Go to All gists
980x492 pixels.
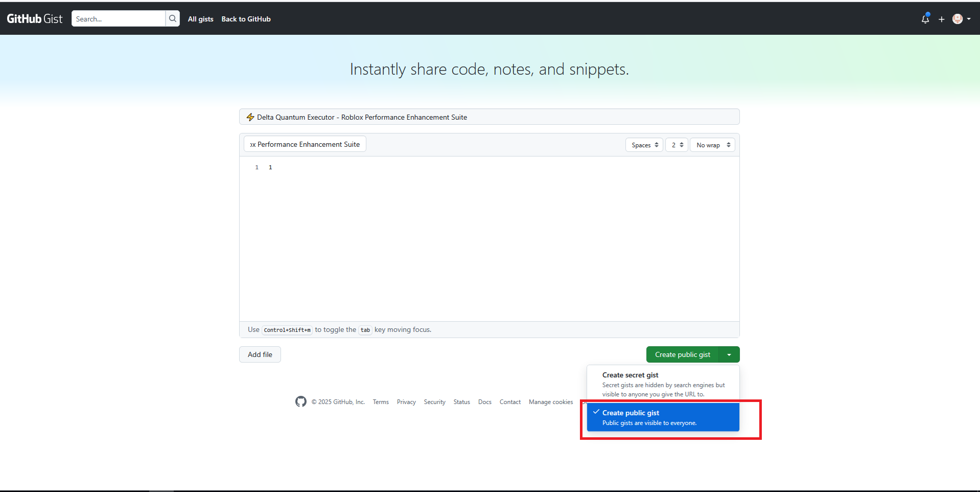coord(200,19)
